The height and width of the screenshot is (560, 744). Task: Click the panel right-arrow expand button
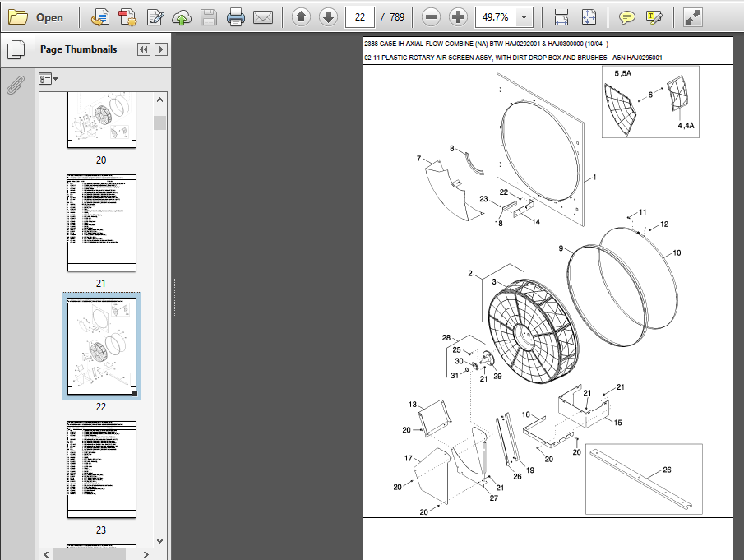(161, 49)
